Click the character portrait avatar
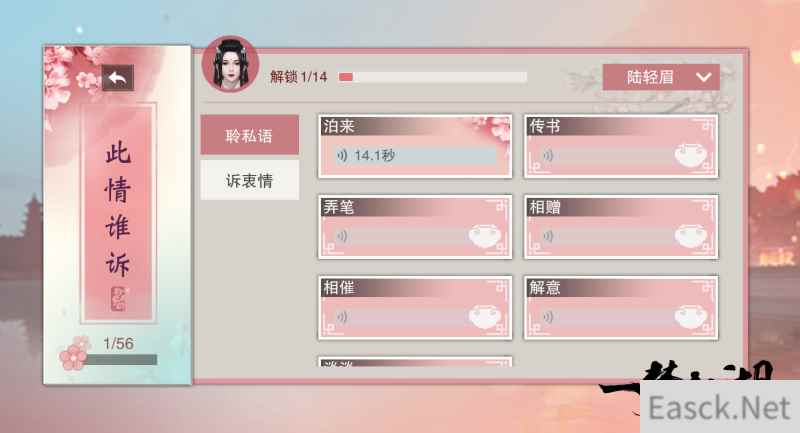This screenshot has width=800, height=433. pos(231,65)
